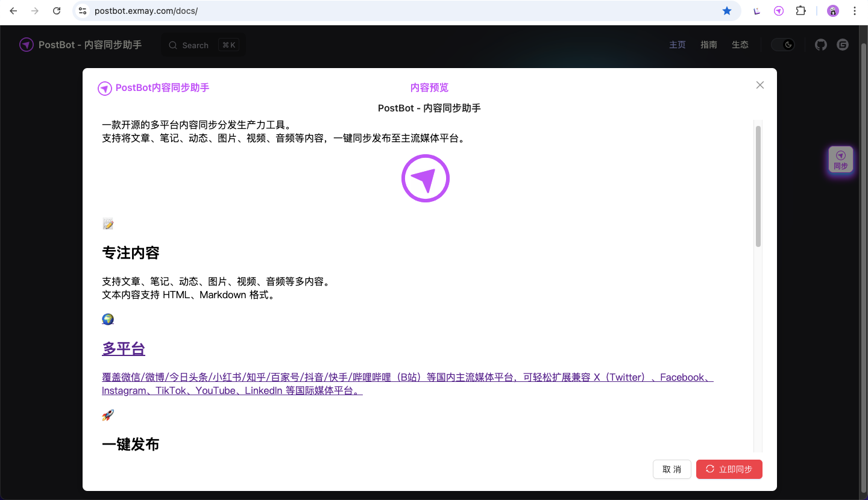Screen dimensions: 868x500
Task: Go back to the previous browser page
Action: click(13, 11)
